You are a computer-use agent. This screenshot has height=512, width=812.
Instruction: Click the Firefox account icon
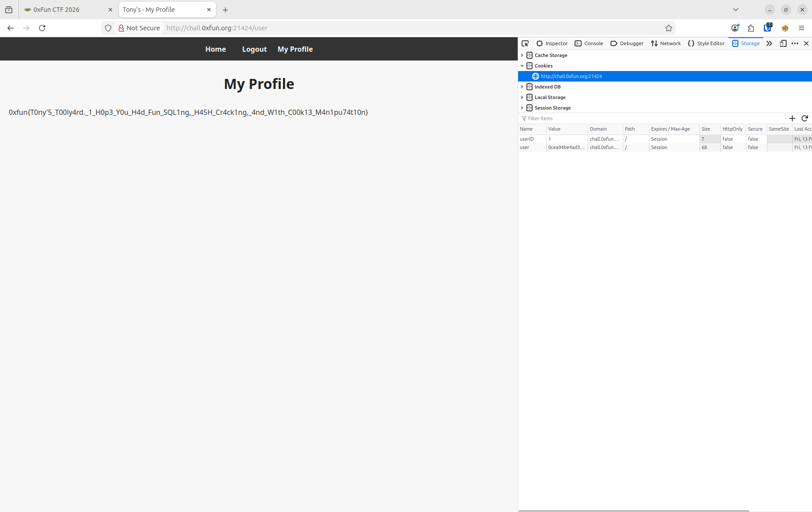[x=735, y=28]
